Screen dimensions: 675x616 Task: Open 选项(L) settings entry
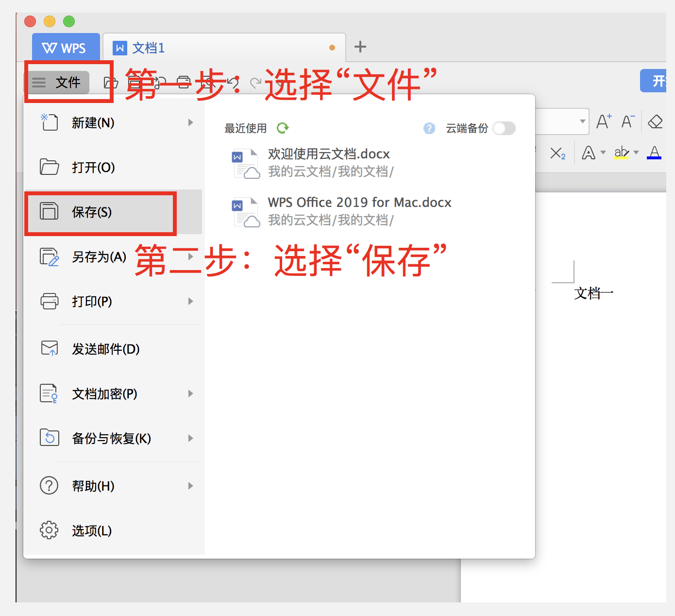(113, 530)
